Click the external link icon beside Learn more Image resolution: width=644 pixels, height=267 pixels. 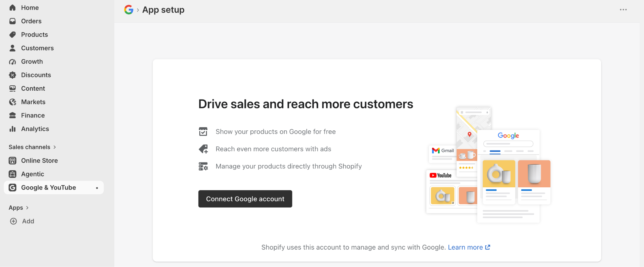click(488, 247)
